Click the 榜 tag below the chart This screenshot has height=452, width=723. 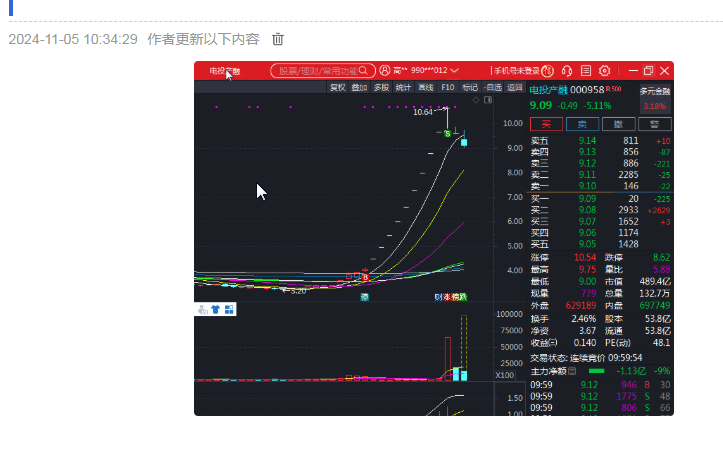455,297
